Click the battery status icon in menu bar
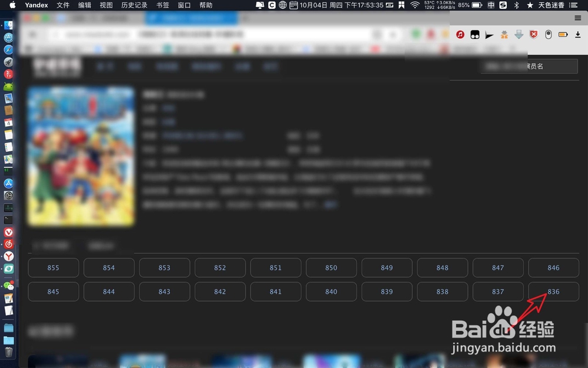588x368 pixels. [477, 5]
